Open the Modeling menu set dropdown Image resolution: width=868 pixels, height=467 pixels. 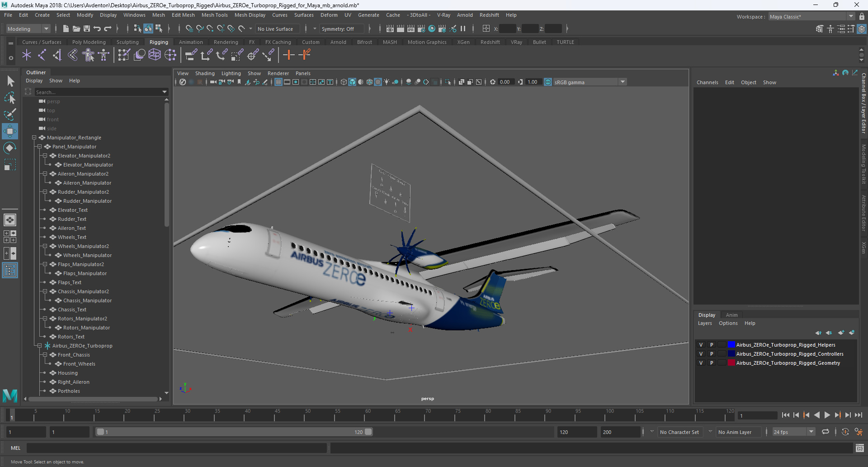point(28,29)
